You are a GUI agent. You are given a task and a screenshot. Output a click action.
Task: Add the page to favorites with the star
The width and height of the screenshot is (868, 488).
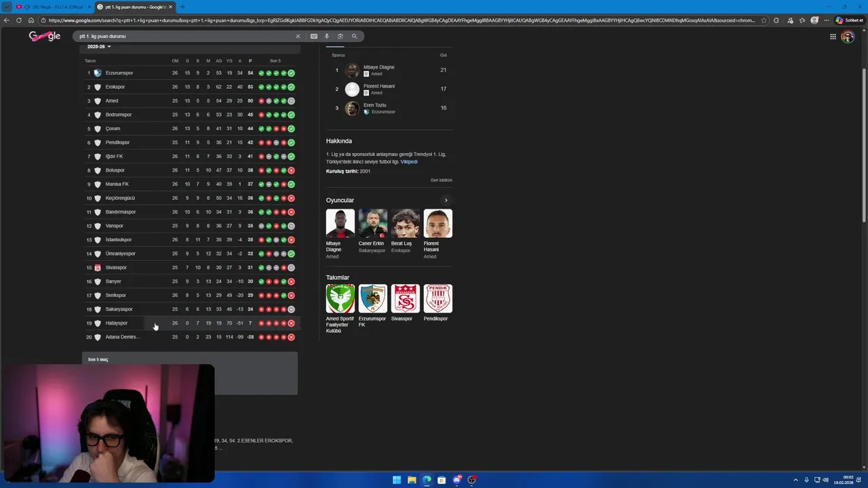pos(764,20)
